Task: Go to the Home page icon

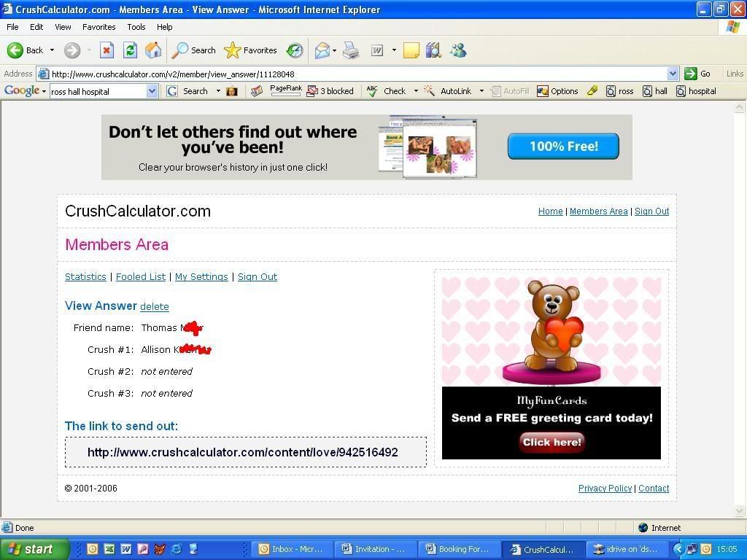Action: 153,50
